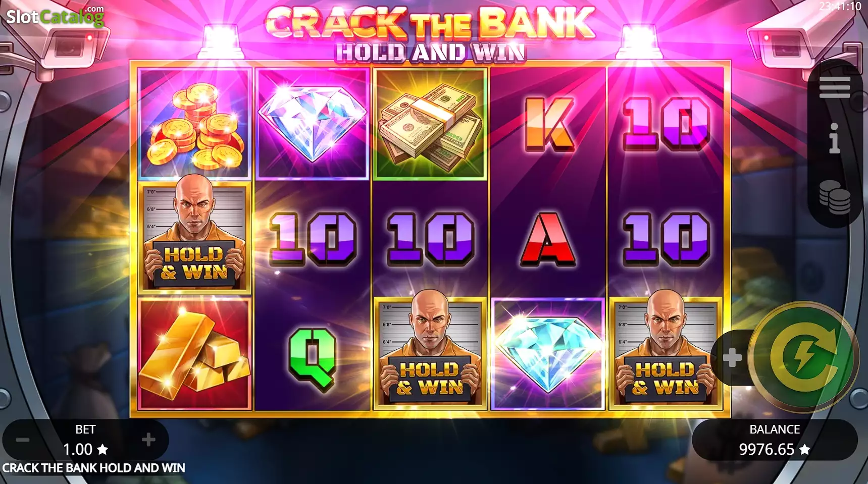Select the Hold & Win prisoner on reel one
This screenshot has width=868, height=484.
(194, 238)
